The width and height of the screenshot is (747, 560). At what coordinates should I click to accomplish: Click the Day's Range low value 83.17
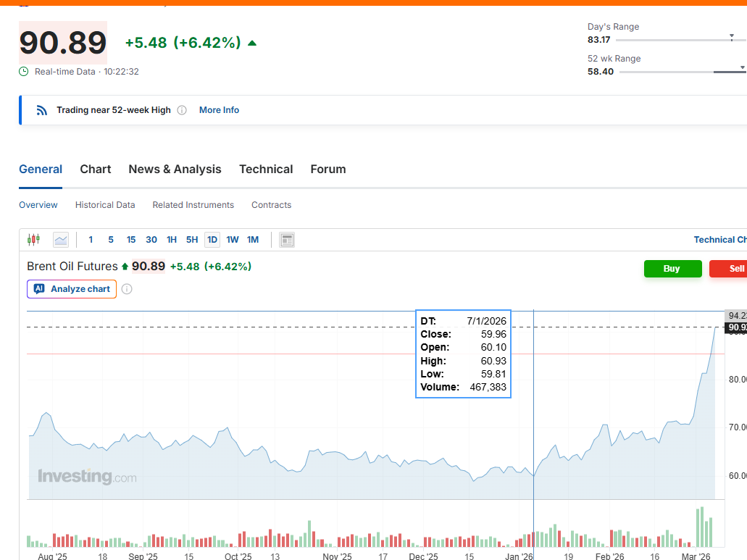click(599, 40)
